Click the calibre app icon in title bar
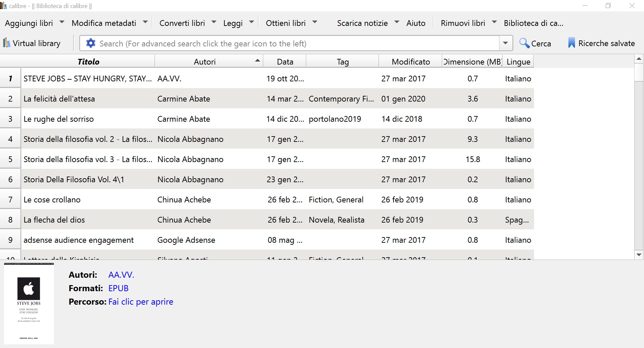This screenshot has height=348, width=644. coord(4,6)
